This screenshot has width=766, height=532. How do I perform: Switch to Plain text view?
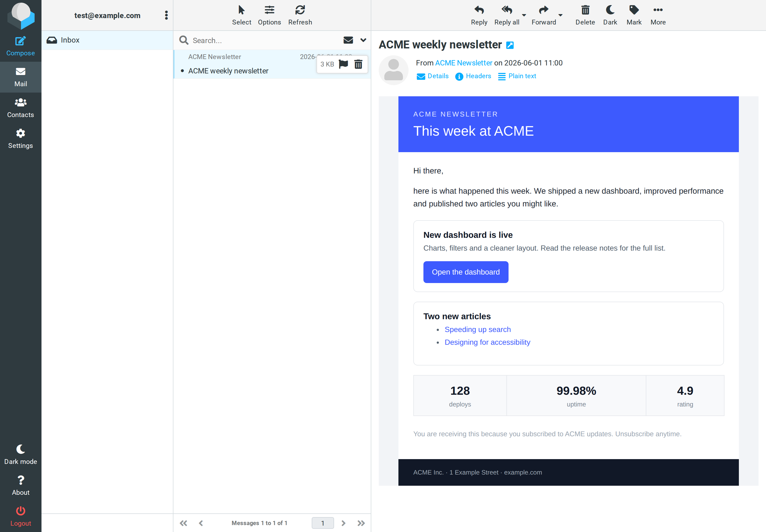[517, 76]
